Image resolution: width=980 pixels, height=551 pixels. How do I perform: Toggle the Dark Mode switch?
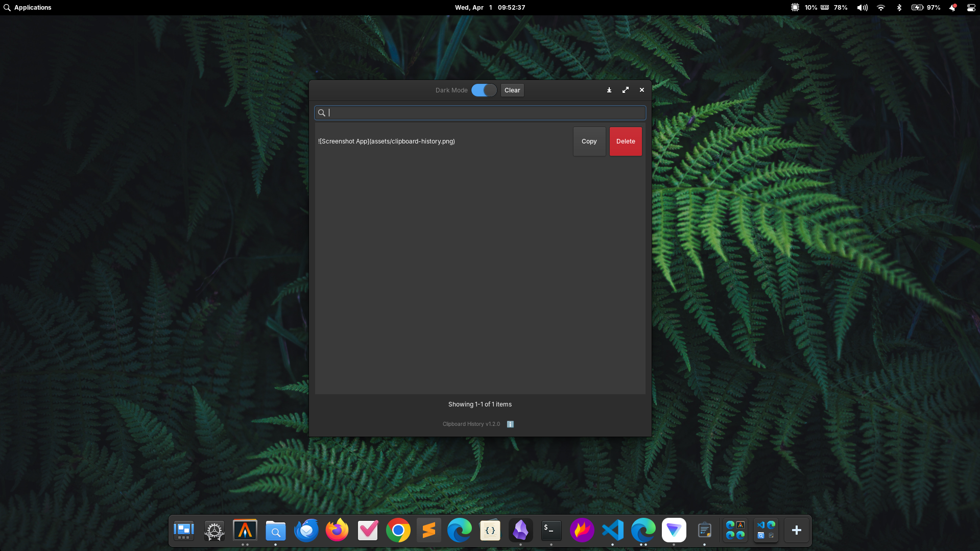[484, 90]
